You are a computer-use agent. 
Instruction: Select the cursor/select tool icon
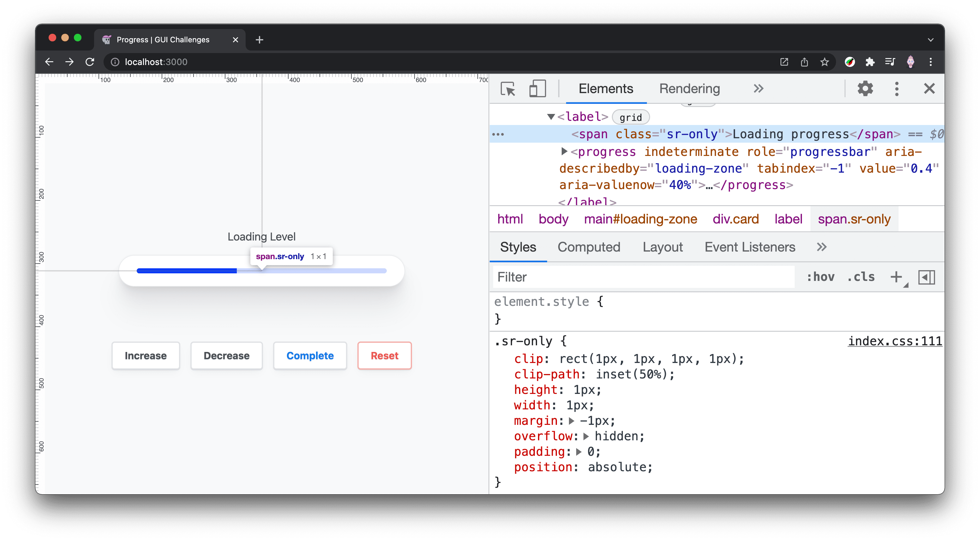pyautogui.click(x=508, y=89)
